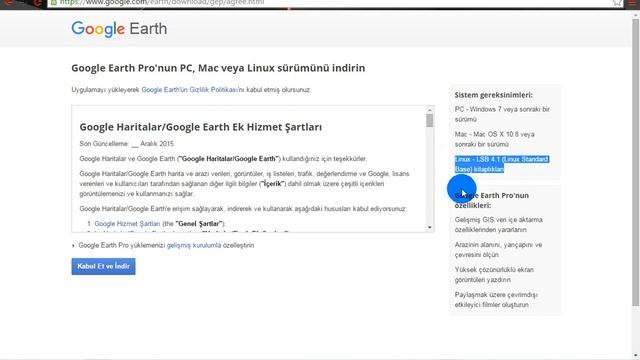Click the Google Earth logo
640x360 pixels.
tap(119, 29)
